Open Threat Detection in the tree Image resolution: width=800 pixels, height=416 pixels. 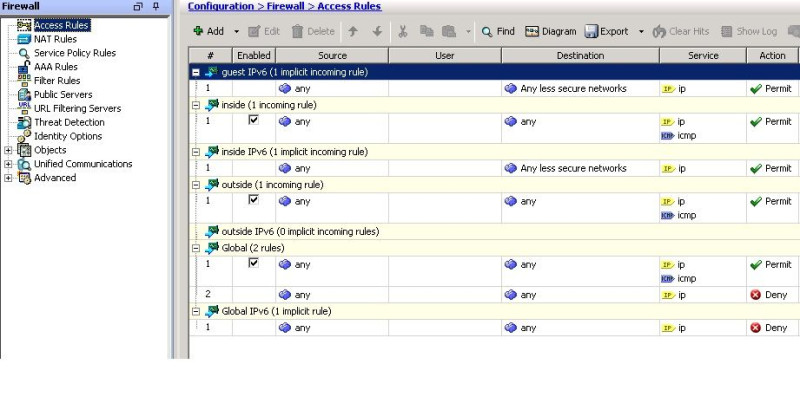[69, 122]
